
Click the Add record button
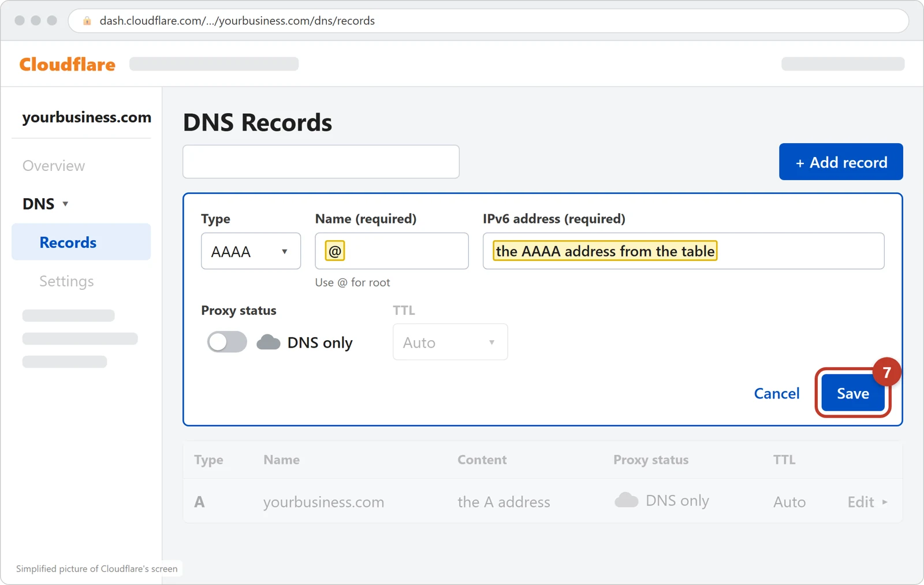tap(841, 162)
